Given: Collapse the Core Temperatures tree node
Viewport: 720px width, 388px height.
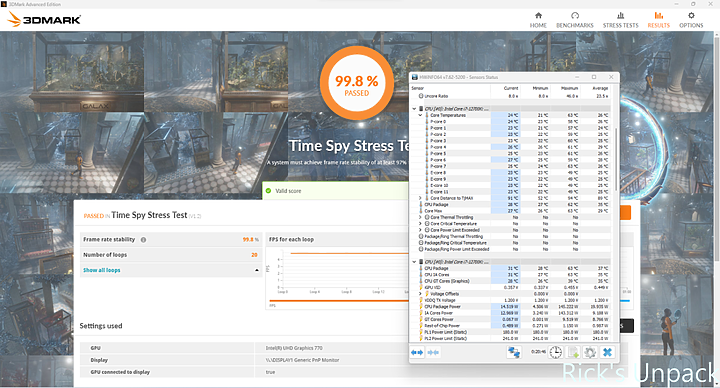Looking at the screenshot, I should [x=420, y=115].
